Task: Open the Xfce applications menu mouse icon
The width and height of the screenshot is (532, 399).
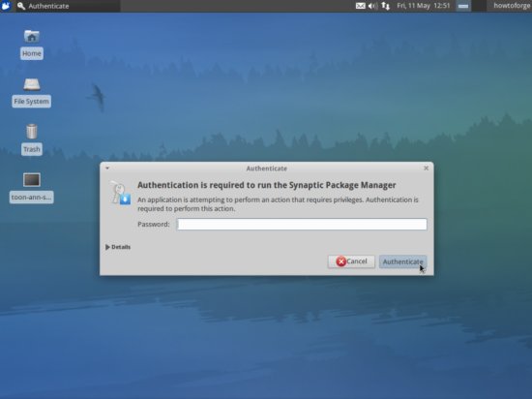Action: pos(6,6)
